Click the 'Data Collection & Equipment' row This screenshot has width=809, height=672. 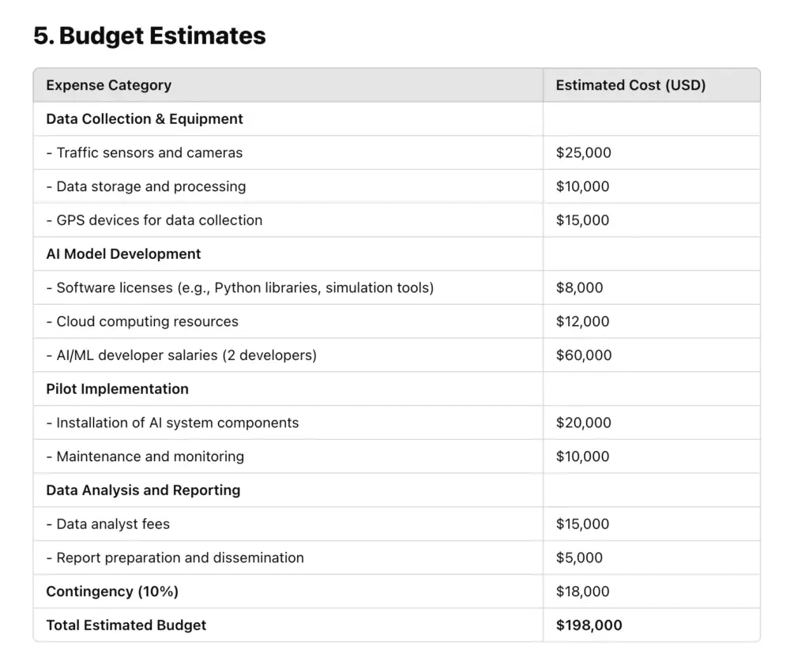tap(397, 119)
